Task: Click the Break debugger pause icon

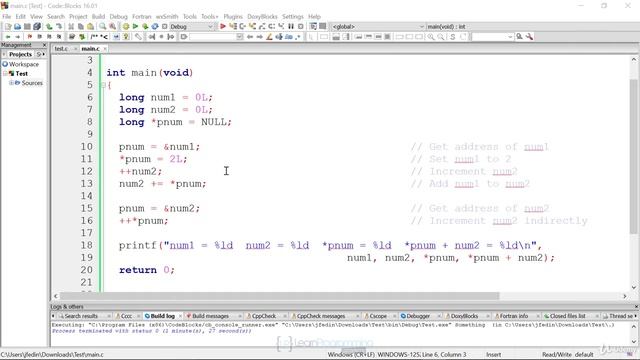Action: [x=291, y=27]
